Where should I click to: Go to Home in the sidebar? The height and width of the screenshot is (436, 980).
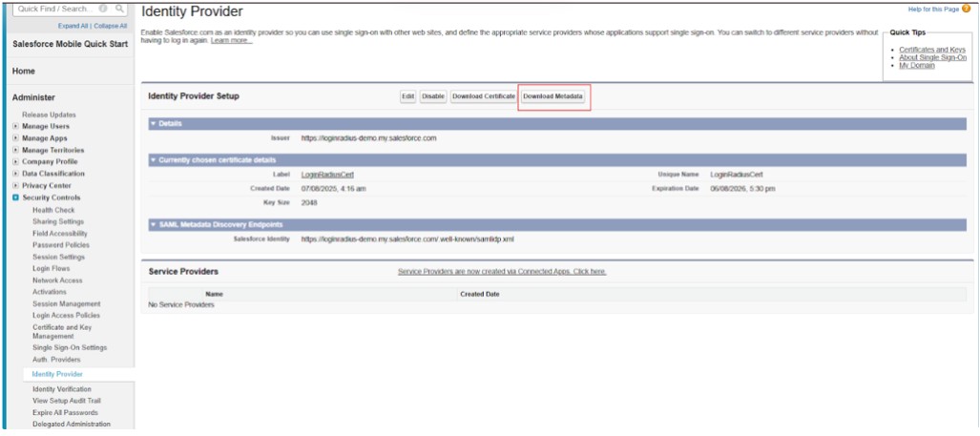pyautogui.click(x=24, y=72)
